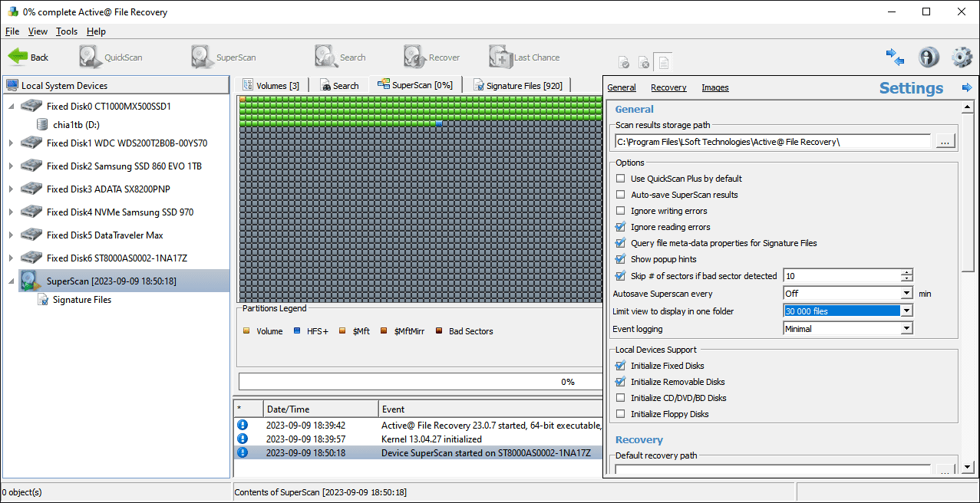
Task: Click the Back arrow toolbar button
Action: point(28,58)
